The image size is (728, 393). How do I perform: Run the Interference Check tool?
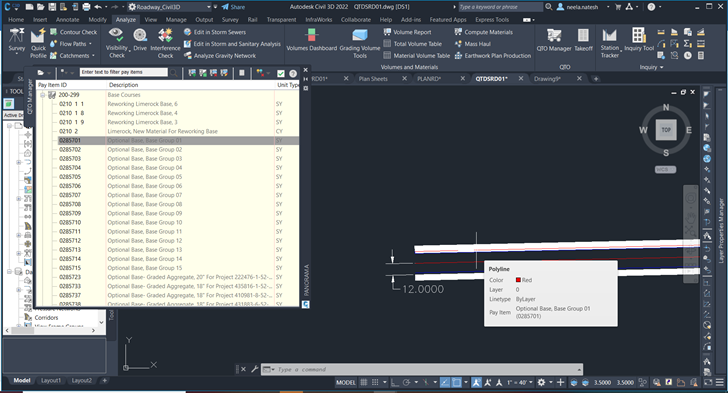pyautogui.click(x=165, y=43)
